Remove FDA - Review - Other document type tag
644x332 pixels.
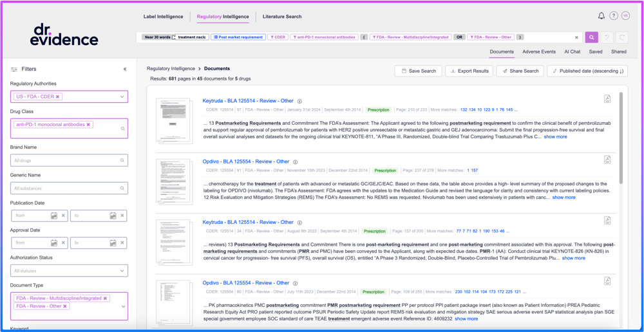64,306
